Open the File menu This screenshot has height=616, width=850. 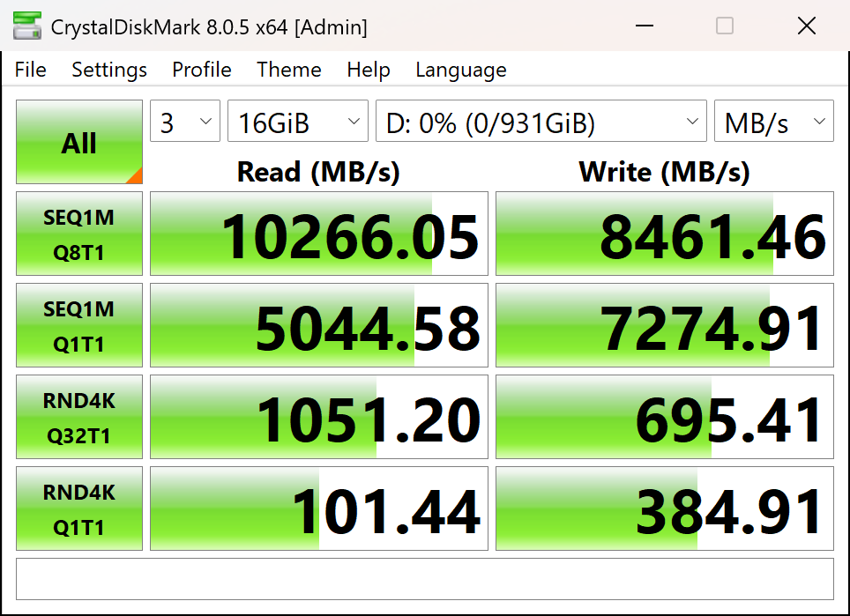(x=30, y=70)
